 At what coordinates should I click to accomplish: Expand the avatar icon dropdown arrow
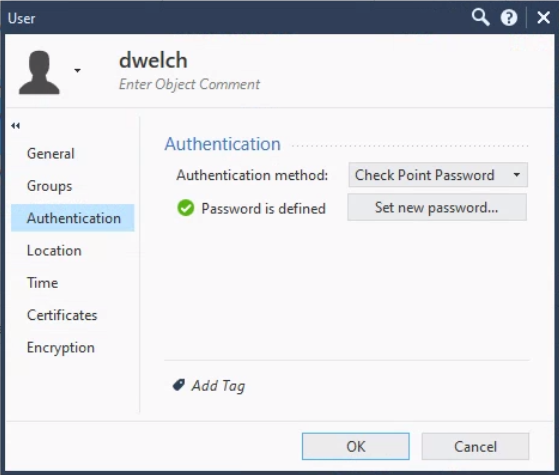click(x=77, y=70)
